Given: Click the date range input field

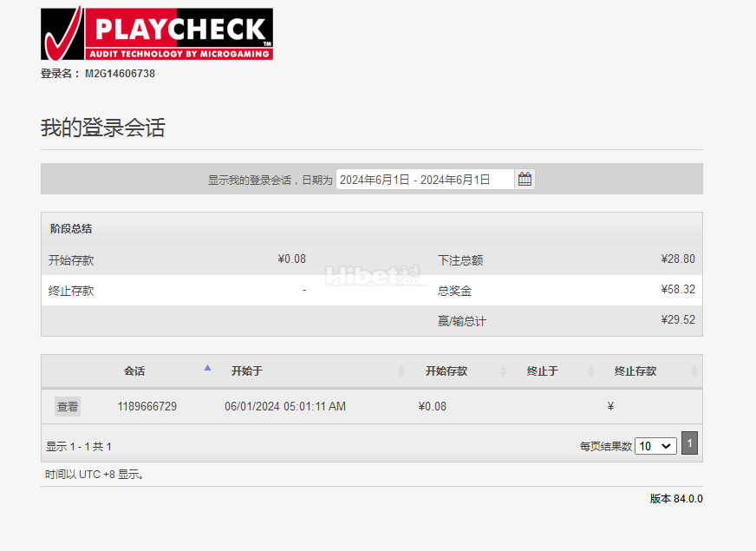Looking at the screenshot, I should click(x=425, y=180).
